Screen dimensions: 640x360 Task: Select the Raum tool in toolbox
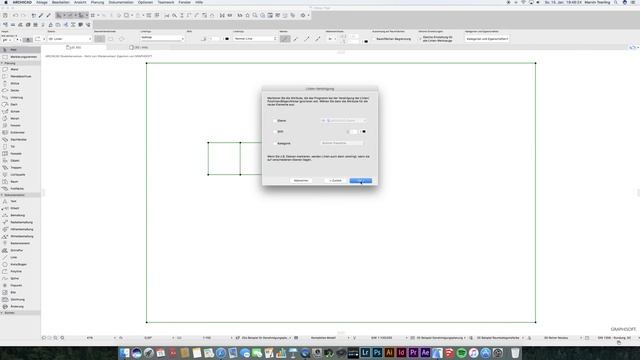(14, 182)
